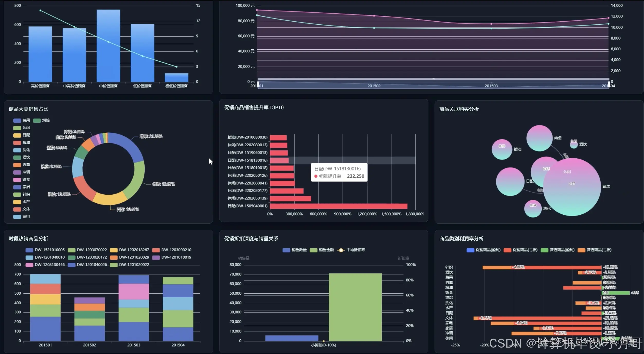644x354 pixels.
Task: Click the DW-1203090210 legend icon
Action: pos(156,250)
